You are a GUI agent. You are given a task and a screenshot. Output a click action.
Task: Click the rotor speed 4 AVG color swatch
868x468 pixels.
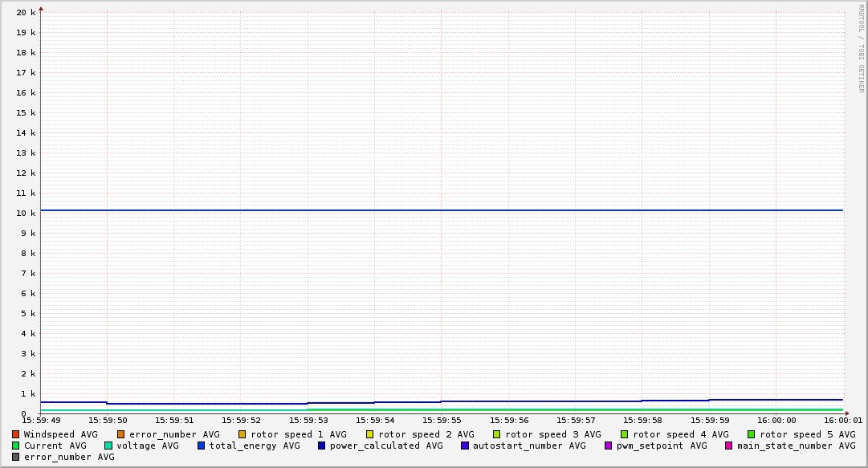coord(625,434)
